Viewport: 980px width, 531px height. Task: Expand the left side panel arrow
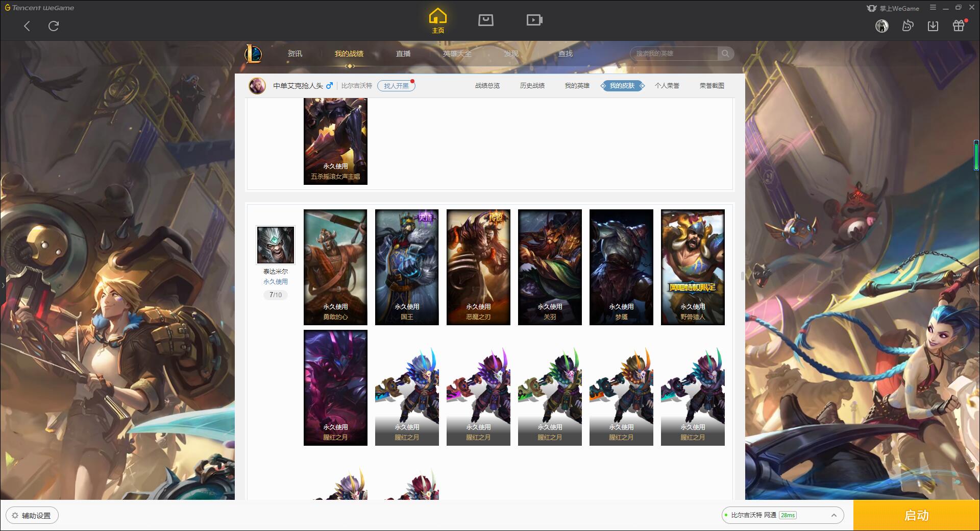tap(3, 285)
